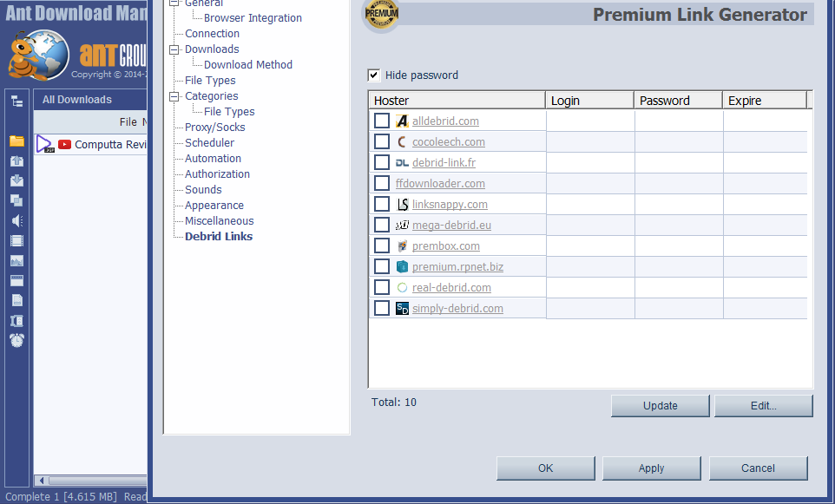
Task: Open Miscellaneous settings
Action: 220,221
